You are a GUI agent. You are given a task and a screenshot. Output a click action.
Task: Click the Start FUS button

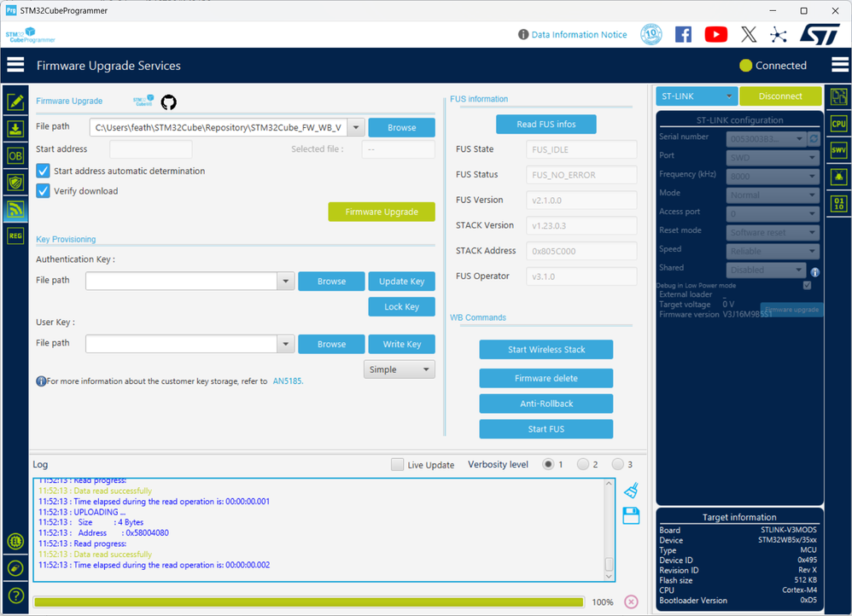click(546, 429)
